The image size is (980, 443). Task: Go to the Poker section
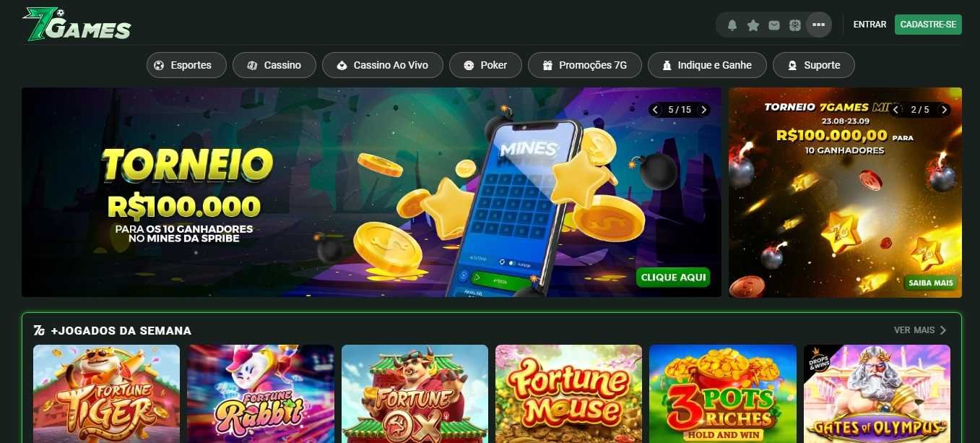(485, 65)
